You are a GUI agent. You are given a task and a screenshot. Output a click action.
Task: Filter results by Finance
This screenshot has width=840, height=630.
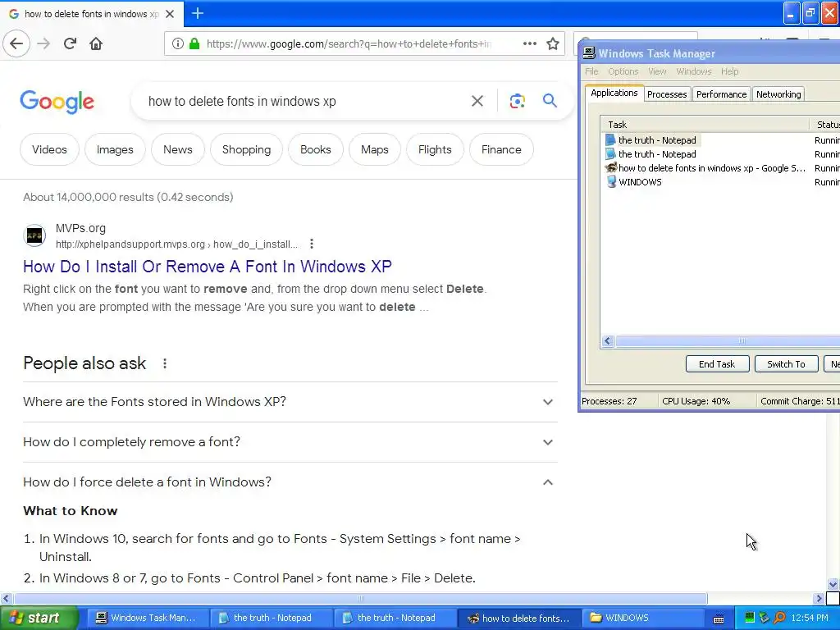pos(501,149)
